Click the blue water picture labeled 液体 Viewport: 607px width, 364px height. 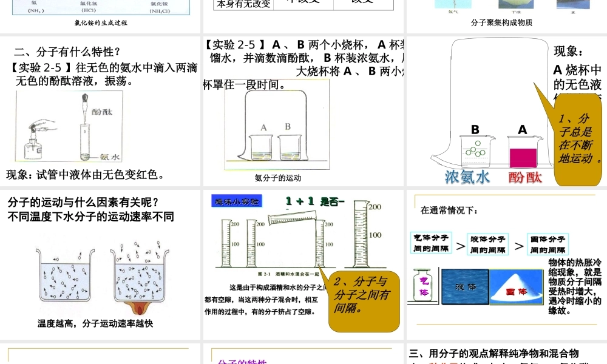465,287
